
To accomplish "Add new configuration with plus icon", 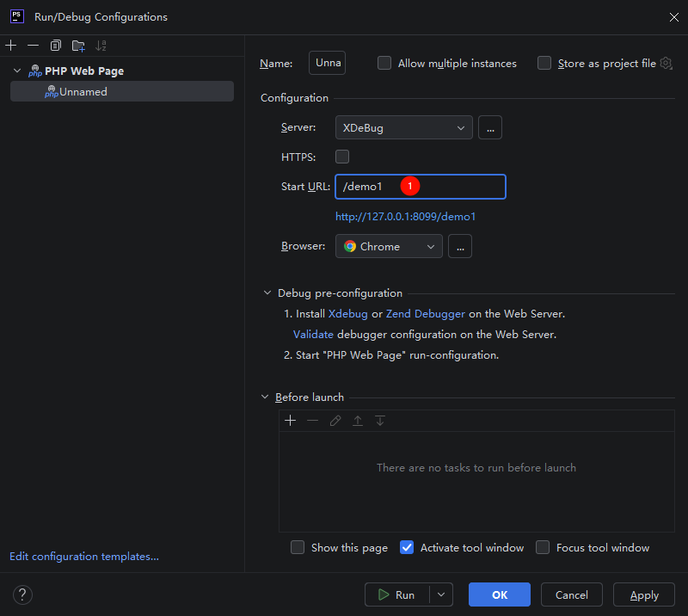I will 11,46.
